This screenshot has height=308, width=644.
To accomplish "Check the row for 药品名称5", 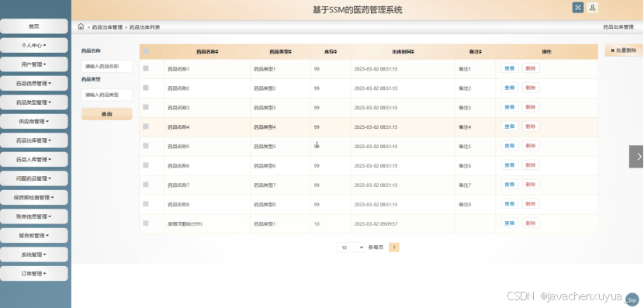I will pos(146,146).
